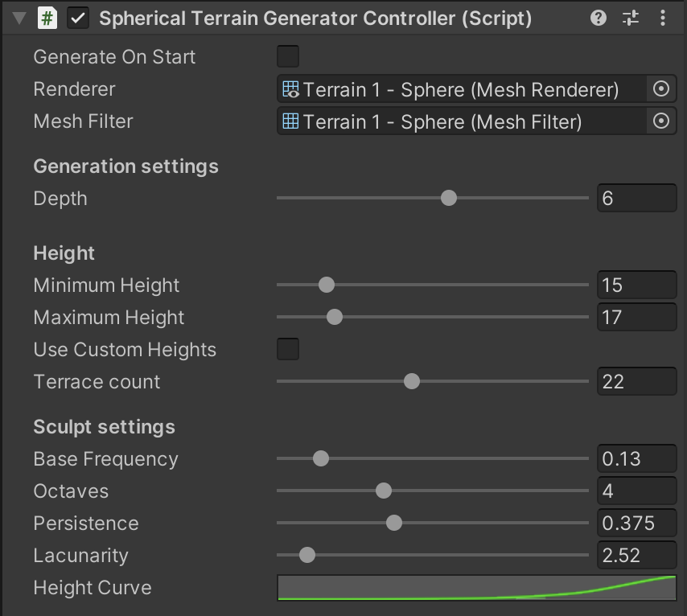Click the Mesh Filter icon in the Mesh Filter field
Viewport: 687px width, 616px height.
click(x=290, y=121)
